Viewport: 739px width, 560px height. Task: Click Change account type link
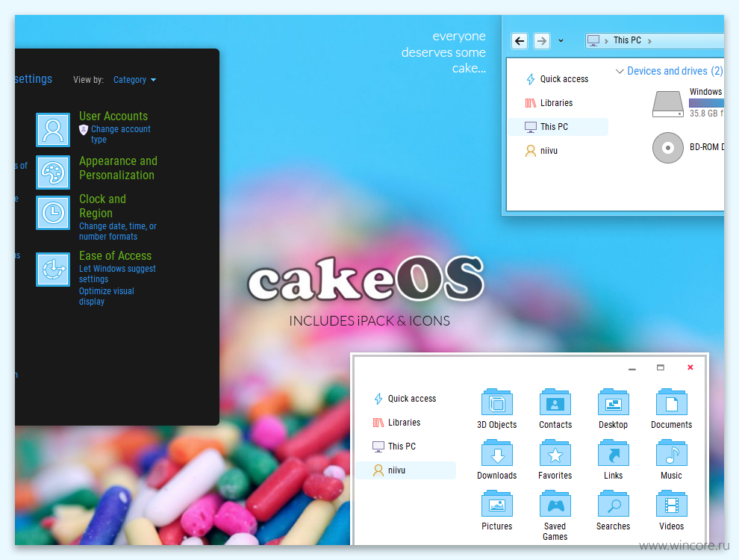click(x=121, y=134)
